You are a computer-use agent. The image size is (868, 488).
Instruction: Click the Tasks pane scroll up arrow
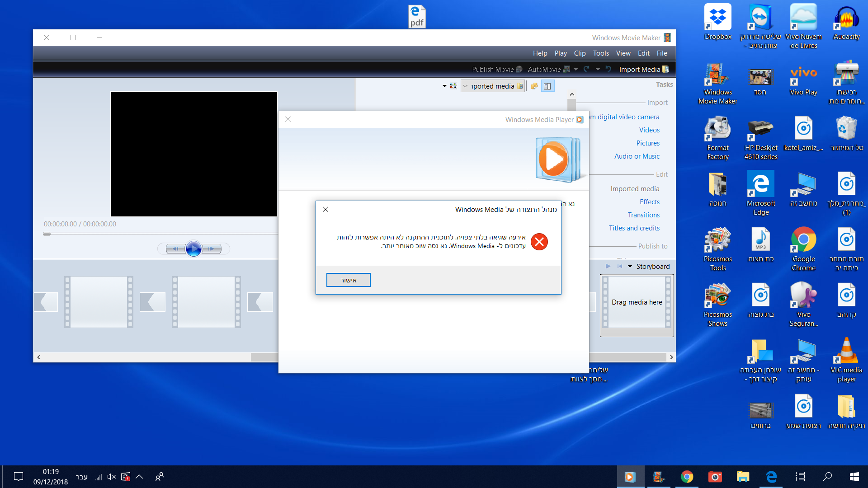click(572, 94)
